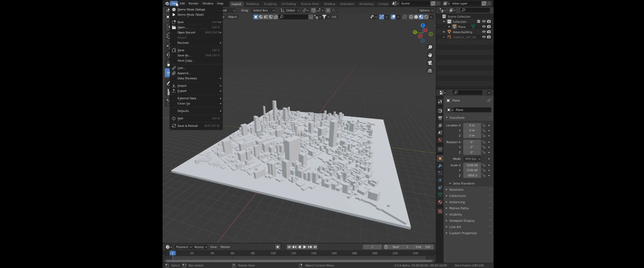Viewport: 644px width, 268px height.
Task: Open the Render Properties tab
Action: click(x=440, y=110)
